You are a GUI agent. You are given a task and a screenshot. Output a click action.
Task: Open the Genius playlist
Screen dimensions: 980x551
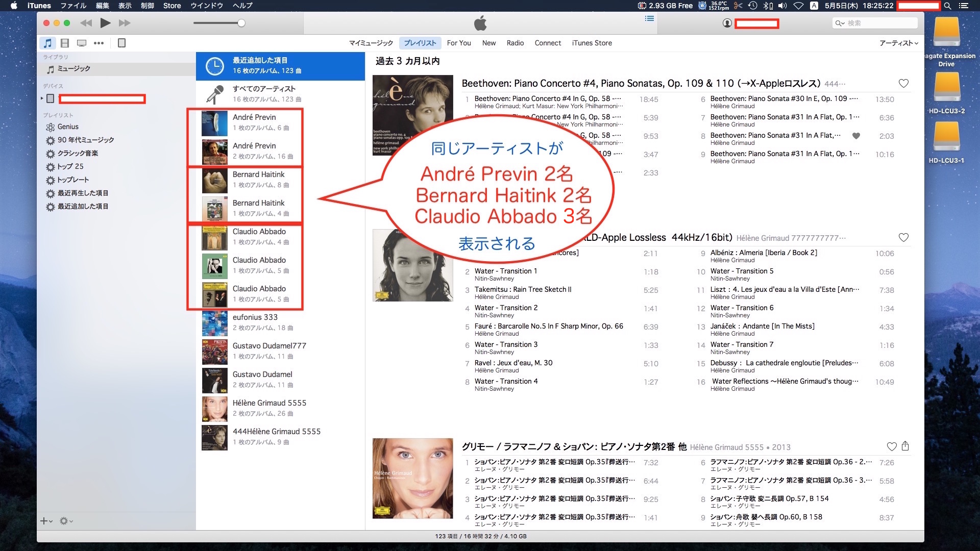coord(68,127)
